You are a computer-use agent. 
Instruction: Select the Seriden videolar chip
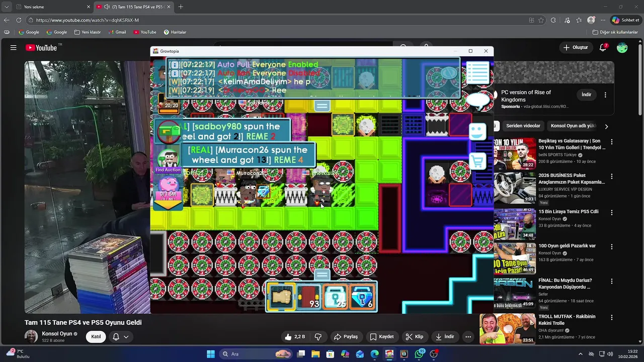pyautogui.click(x=523, y=126)
